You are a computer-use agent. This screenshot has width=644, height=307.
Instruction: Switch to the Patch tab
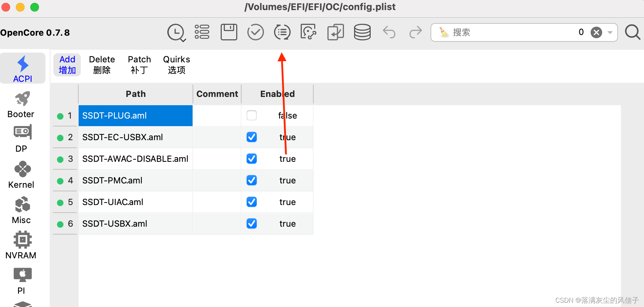pyautogui.click(x=140, y=65)
